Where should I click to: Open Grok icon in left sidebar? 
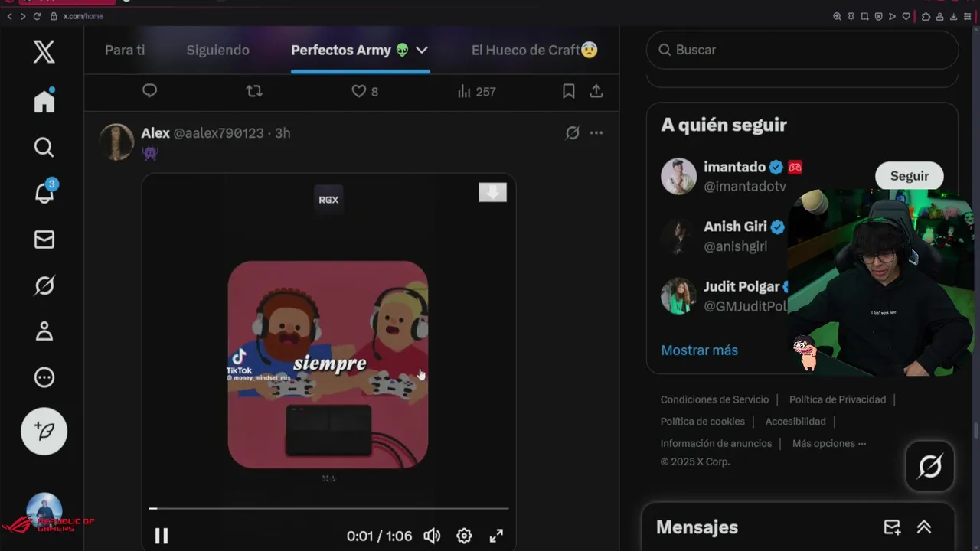(x=44, y=285)
